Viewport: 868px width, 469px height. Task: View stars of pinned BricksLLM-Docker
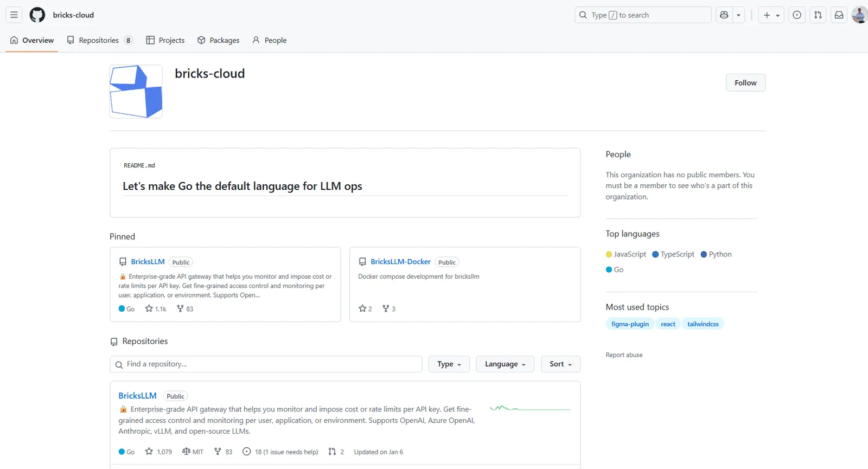click(365, 309)
